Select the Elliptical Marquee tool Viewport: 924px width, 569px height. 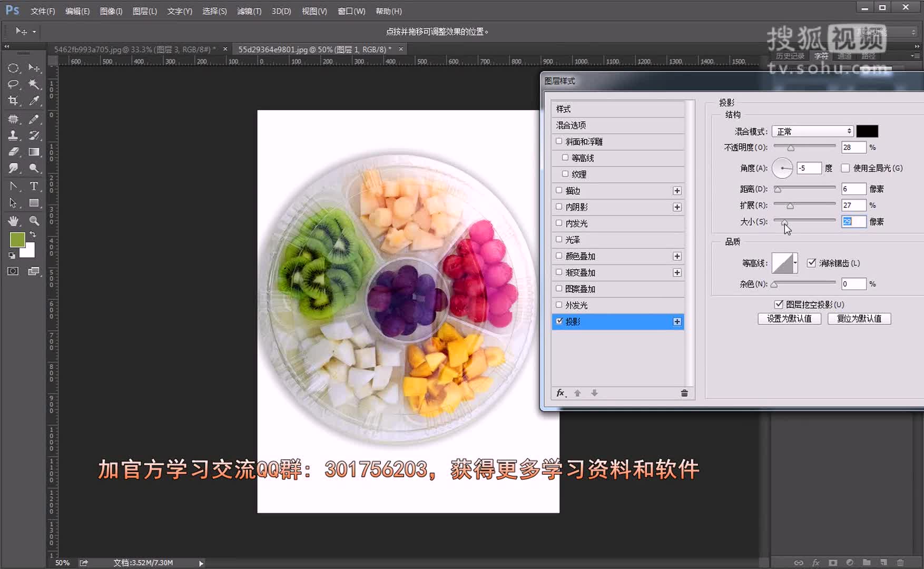[x=13, y=68]
